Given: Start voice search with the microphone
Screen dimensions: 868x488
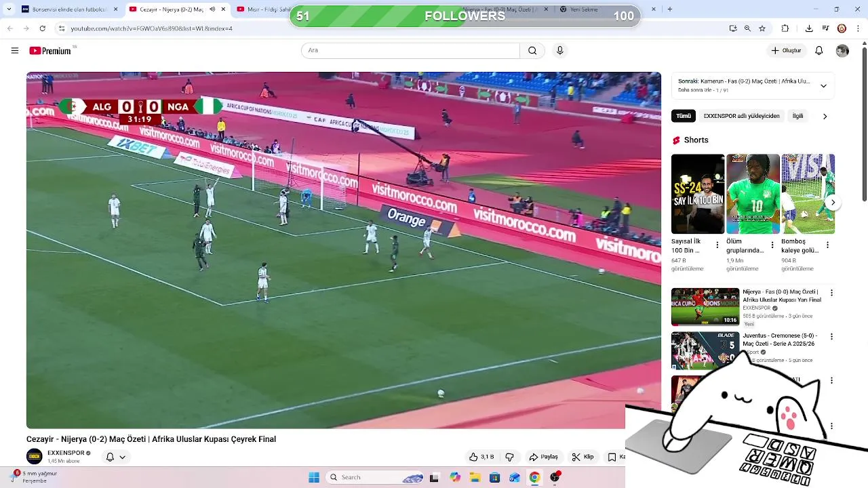Looking at the screenshot, I should pyautogui.click(x=559, y=50).
